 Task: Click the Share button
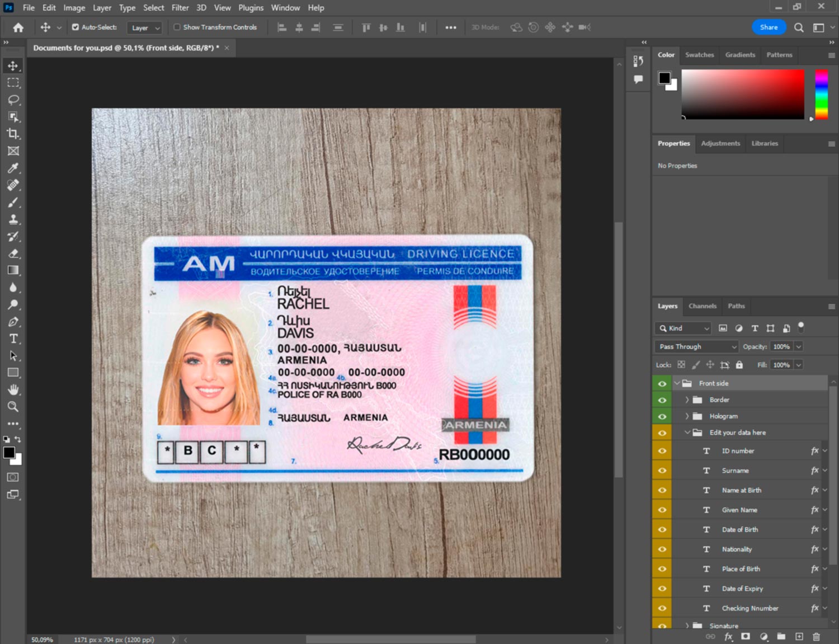[769, 27]
